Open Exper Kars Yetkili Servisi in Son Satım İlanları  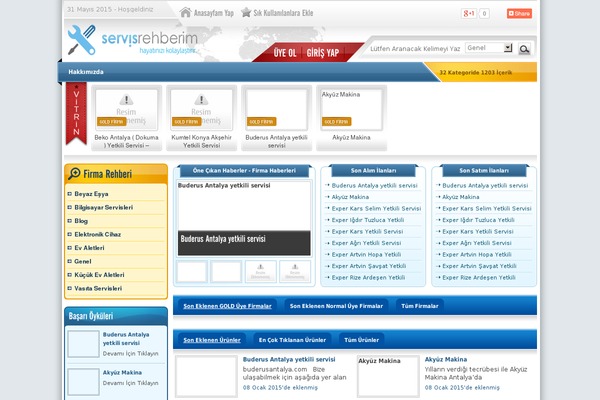point(478,232)
